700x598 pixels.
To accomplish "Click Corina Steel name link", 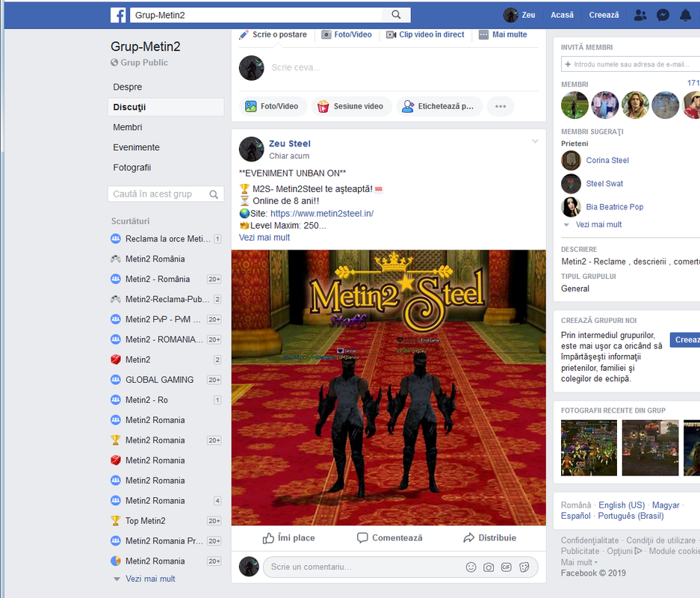I will tap(607, 160).
